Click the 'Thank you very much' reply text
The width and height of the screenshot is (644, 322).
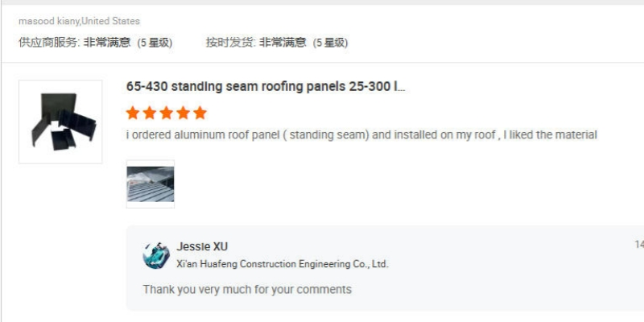(x=247, y=290)
